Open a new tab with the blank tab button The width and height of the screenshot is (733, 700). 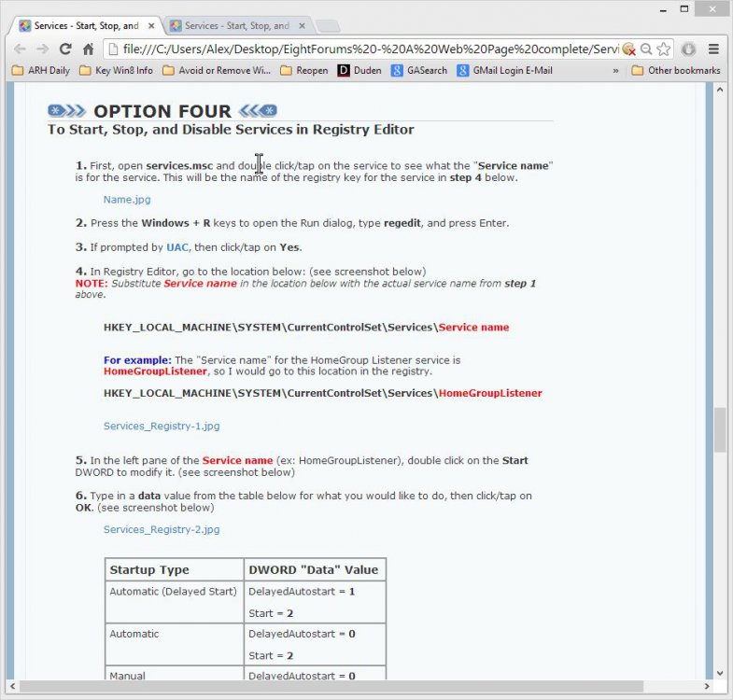pos(329,25)
